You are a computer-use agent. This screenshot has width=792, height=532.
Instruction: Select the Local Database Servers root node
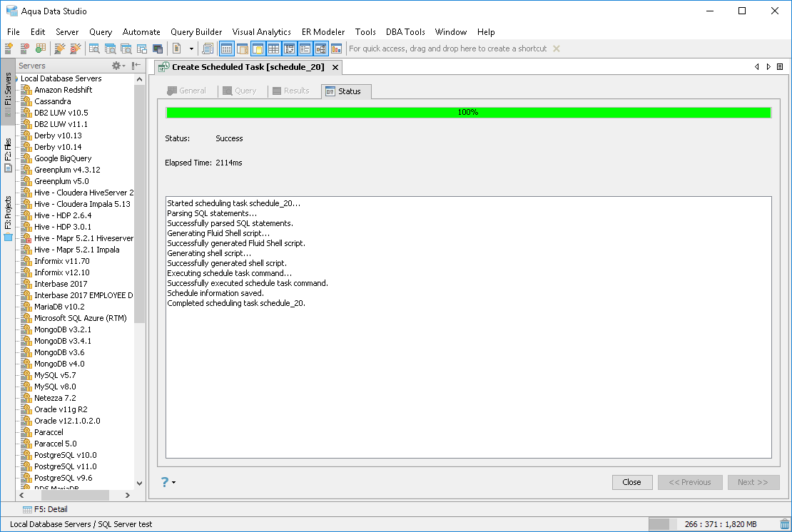(61, 78)
